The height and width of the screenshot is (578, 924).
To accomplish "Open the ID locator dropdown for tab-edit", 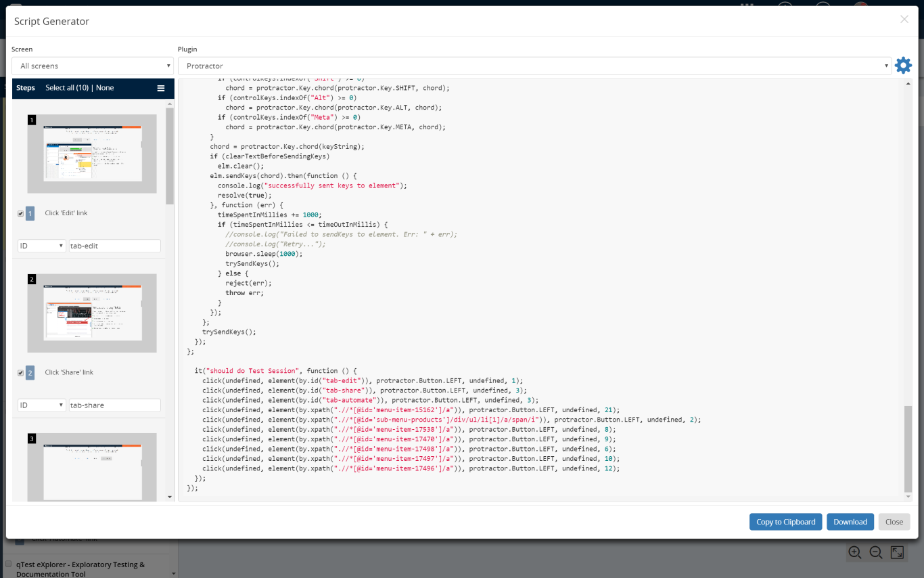I will click(41, 246).
